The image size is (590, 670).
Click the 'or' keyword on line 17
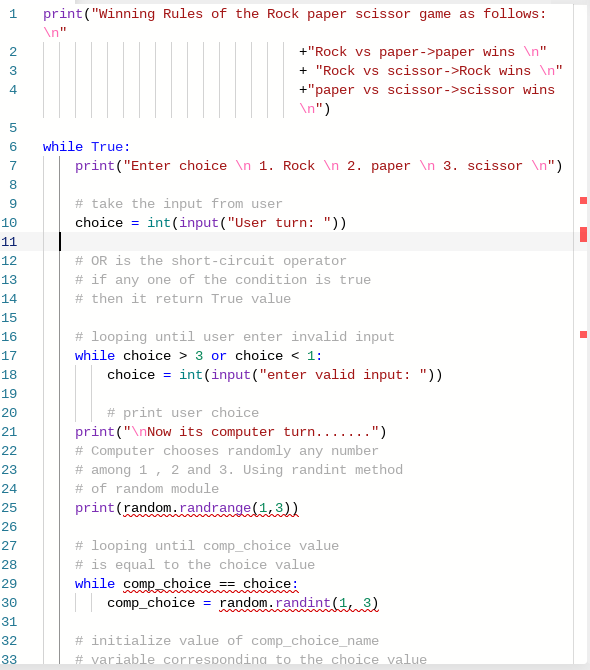(219, 356)
